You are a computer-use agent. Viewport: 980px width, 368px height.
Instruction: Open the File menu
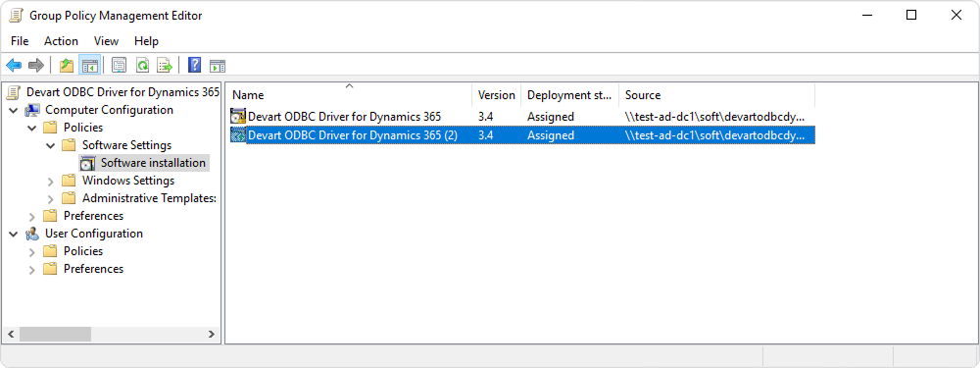20,41
